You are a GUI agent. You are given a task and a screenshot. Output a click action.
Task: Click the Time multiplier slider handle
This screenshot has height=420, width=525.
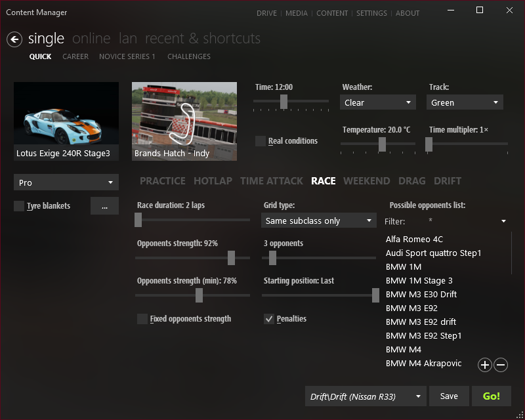(429, 144)
